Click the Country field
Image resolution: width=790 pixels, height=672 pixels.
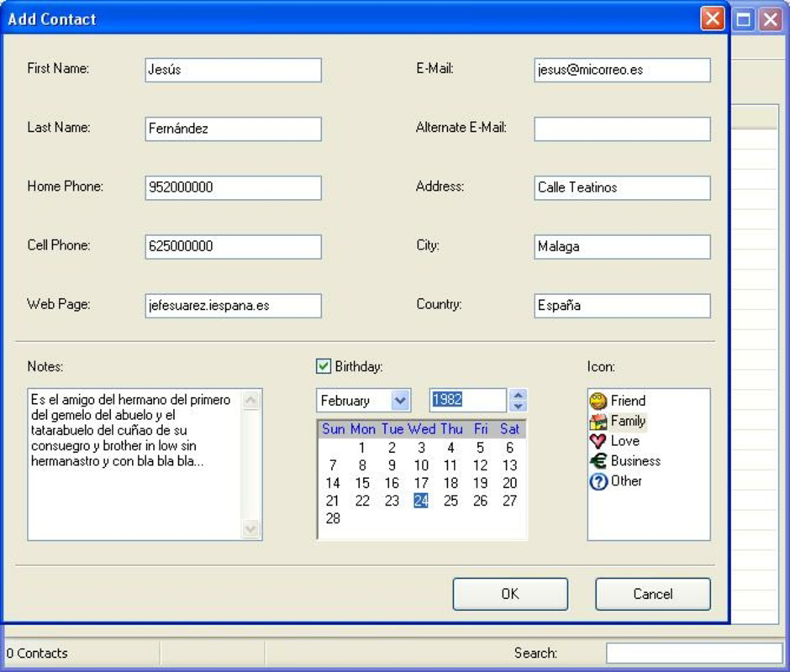pyautogui.click(x=622, y=306)
